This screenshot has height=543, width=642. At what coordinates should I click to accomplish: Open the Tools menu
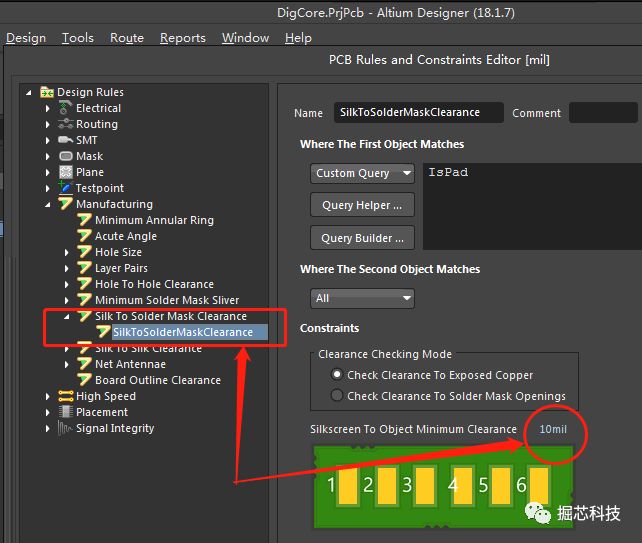[78, 38]
